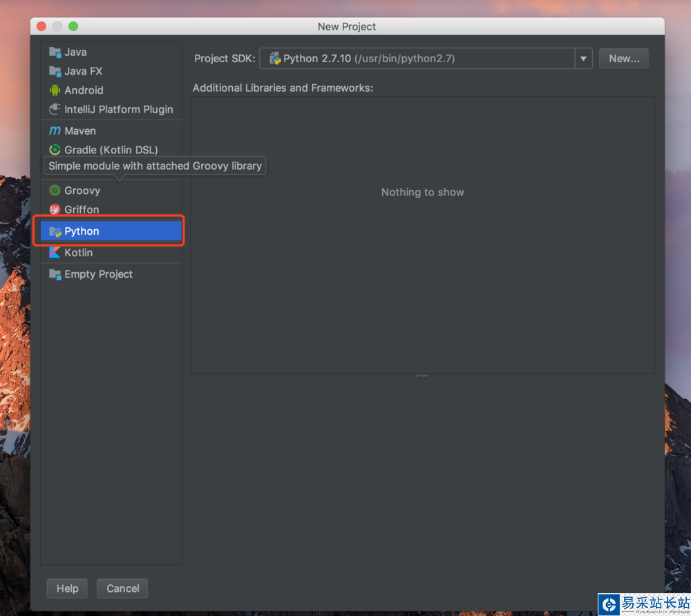Select the Python project type label
691x616 pixels.
coord(82,231)
